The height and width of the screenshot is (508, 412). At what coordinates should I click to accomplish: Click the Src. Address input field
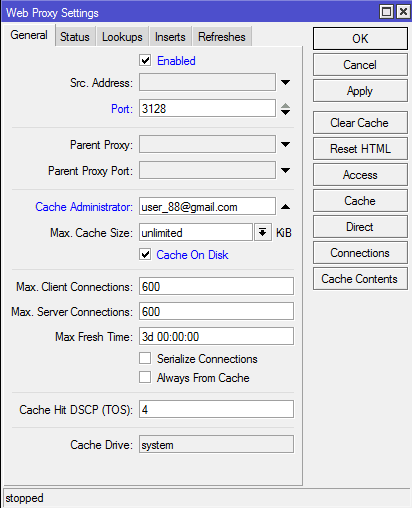coord(207,82)
